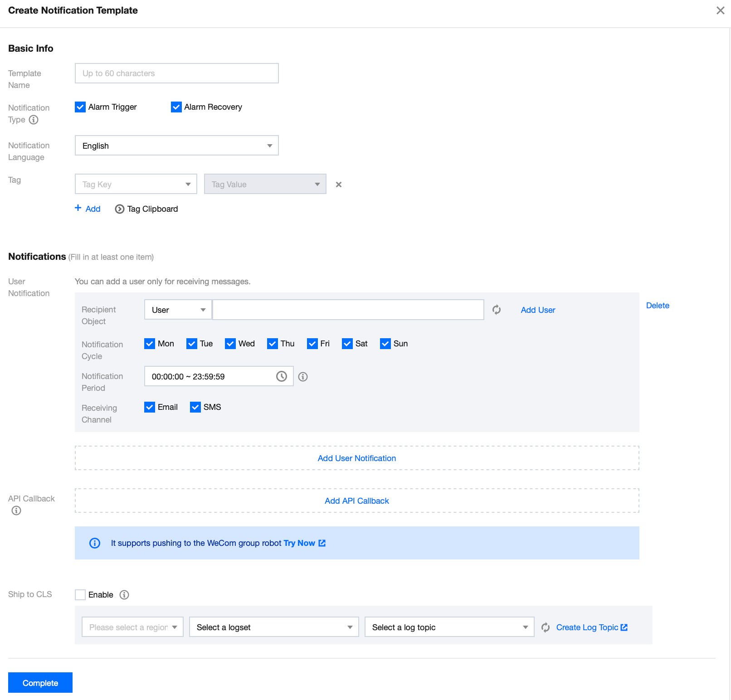The height and width of the screenshot is (700, 731).
Task: Toggle the Sat notification cycle checkbox
Action: [x=347, y=344]
